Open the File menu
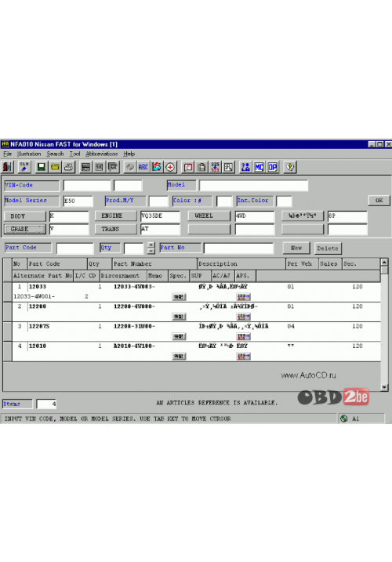 coord(8,154)
